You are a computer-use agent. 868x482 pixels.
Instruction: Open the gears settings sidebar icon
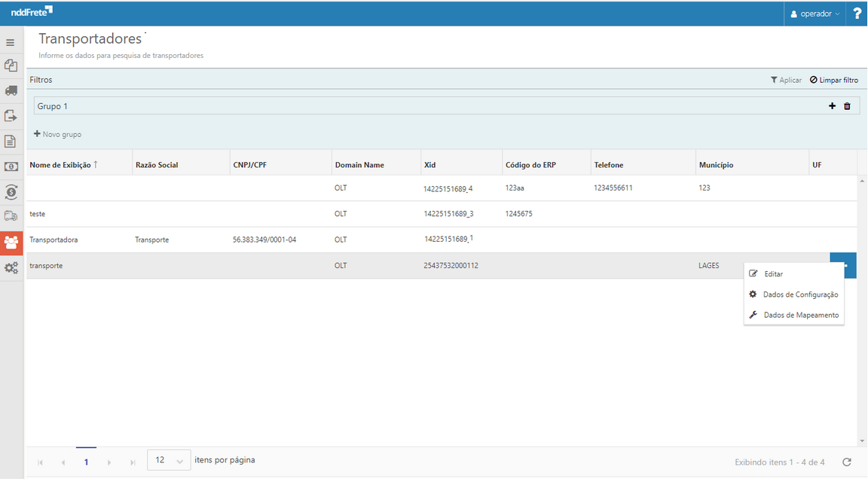coord(11,268)
